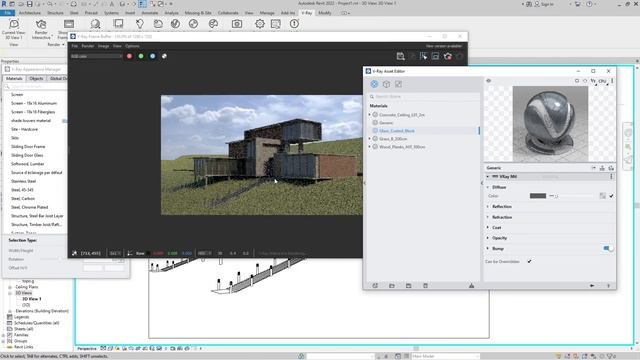Select the Textures category icon in Asset Editor

pos(398,84)
